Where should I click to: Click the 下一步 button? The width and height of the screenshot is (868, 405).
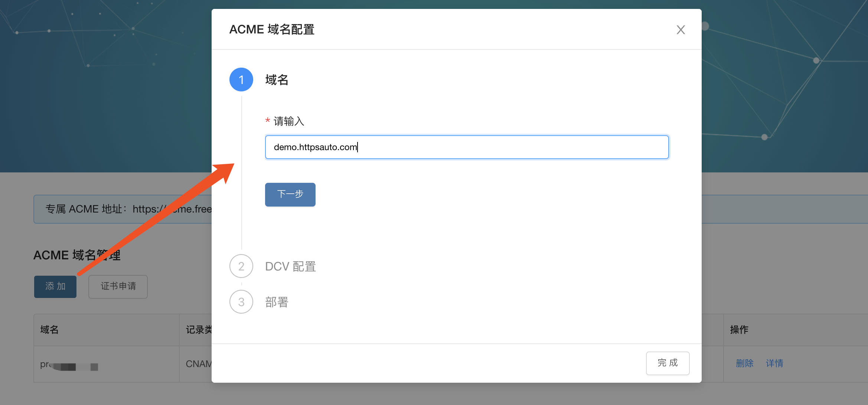coord(290,194)
